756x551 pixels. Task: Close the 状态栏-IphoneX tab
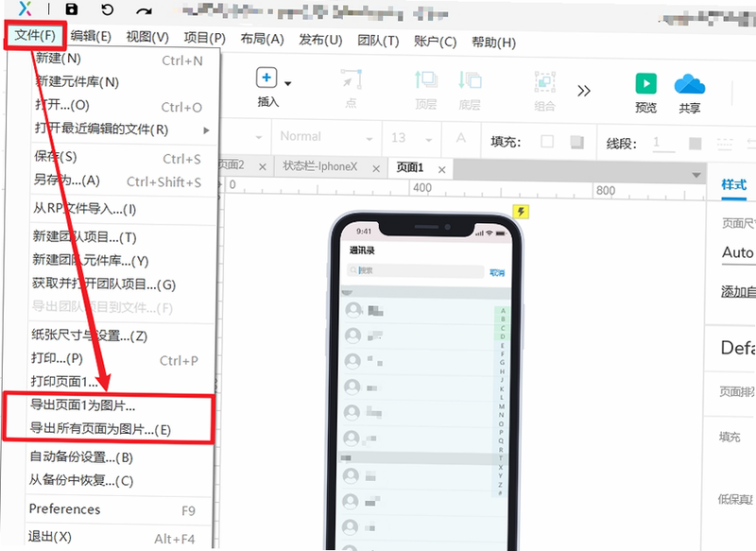coord(376,169)
